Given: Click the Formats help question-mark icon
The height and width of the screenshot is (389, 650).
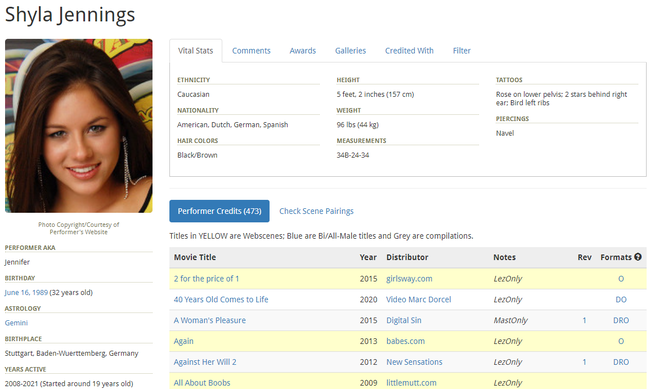Looking at the screenshot, I should (638, 257).
